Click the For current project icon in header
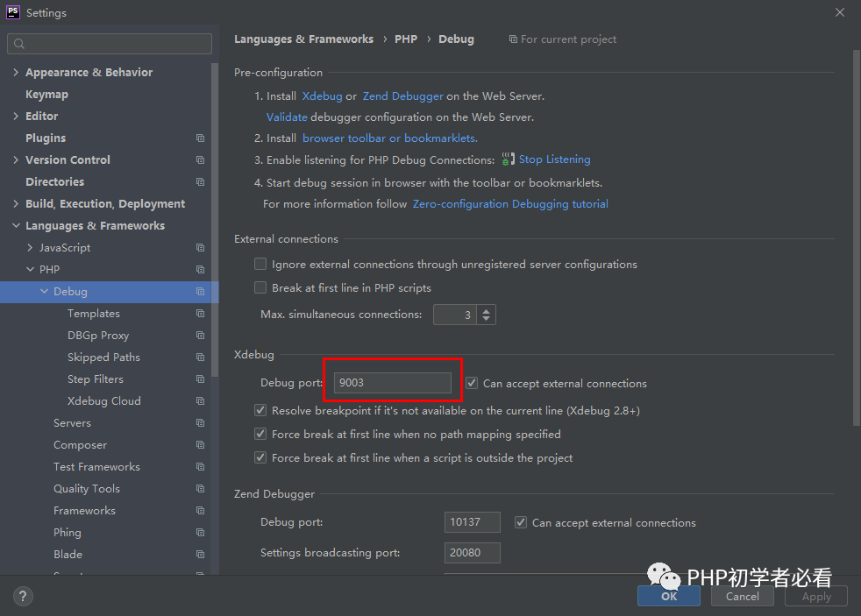 click(x=513, y=39)
